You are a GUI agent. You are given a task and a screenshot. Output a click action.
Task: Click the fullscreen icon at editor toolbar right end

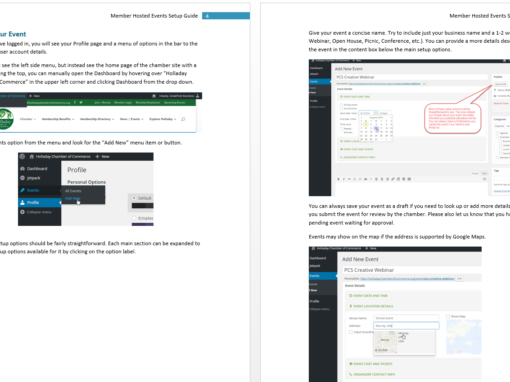coord(485,179)
